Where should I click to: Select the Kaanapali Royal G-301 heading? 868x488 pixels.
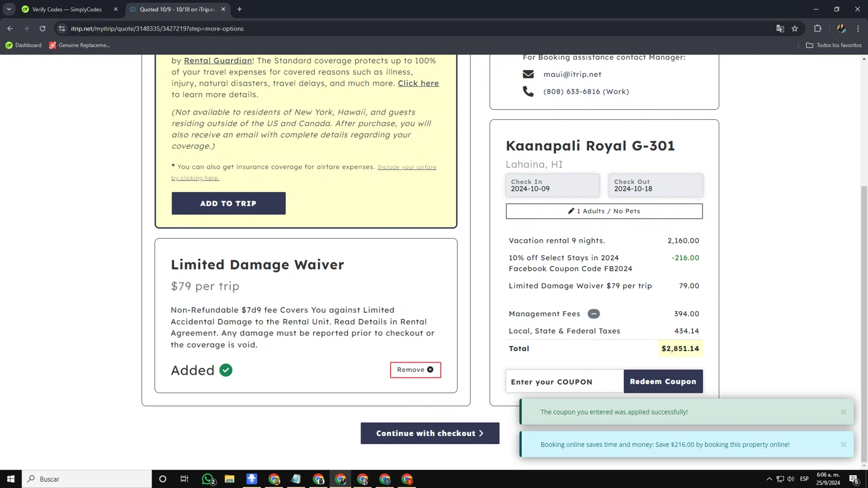[590, 146]
